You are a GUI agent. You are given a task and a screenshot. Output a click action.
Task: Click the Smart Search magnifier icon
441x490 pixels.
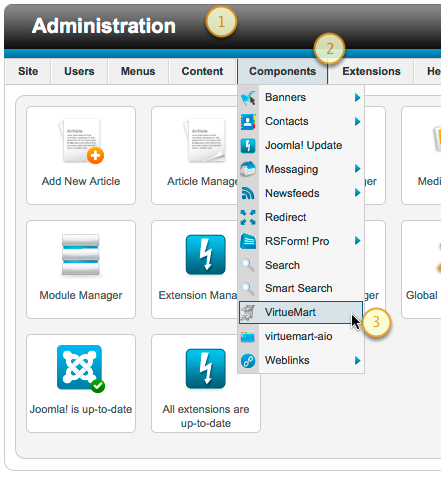248,288
